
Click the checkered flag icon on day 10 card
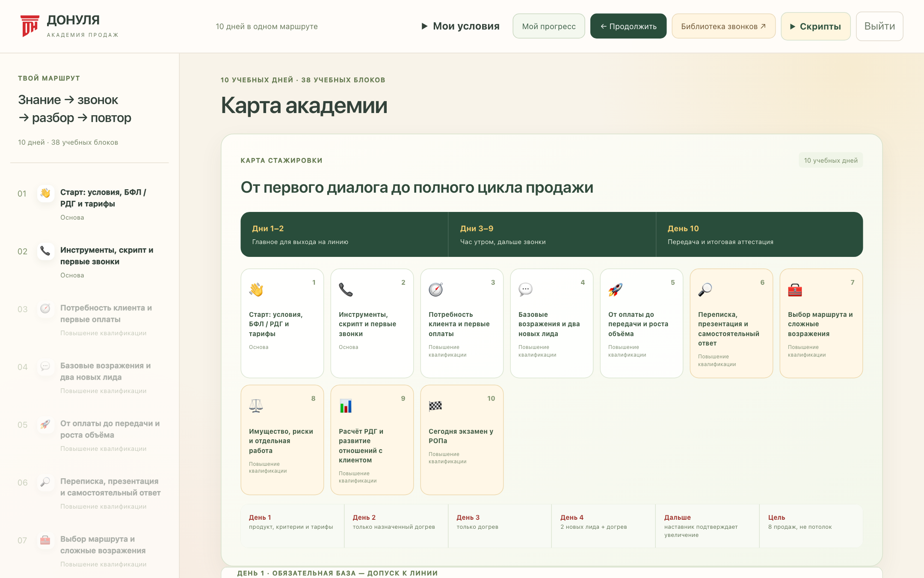coord(436,406)
